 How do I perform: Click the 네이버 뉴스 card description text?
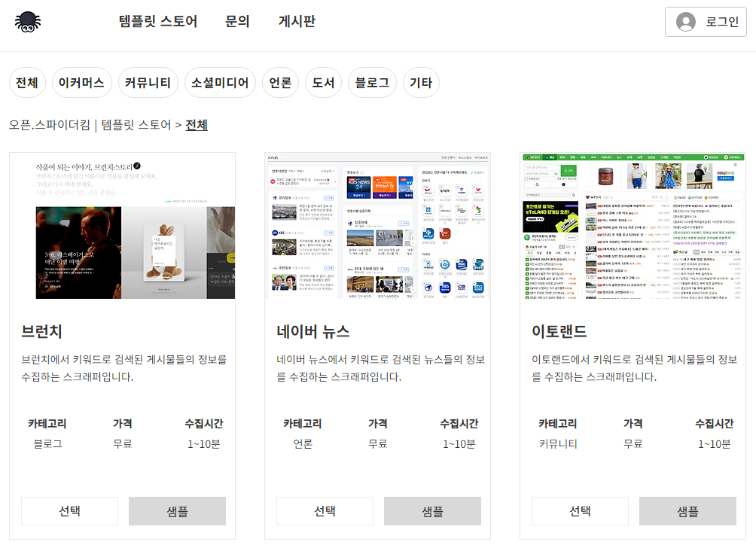pos(381,368)
